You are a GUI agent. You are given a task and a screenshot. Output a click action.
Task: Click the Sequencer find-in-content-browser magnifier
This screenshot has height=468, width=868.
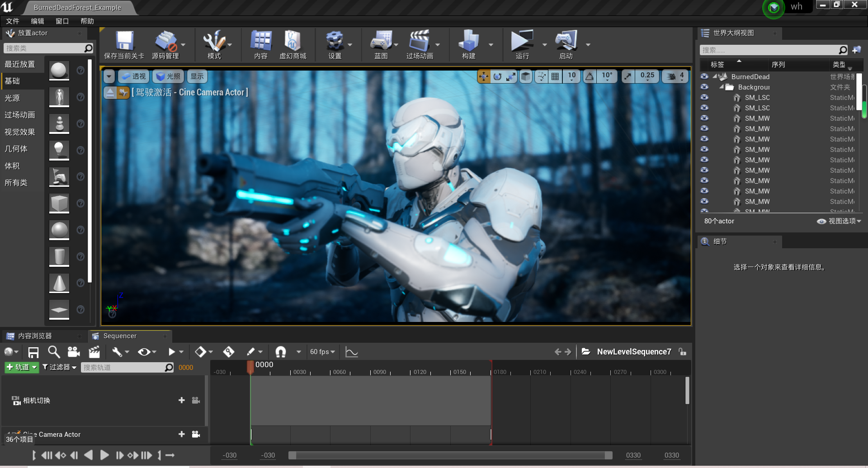tap(54, 352)
